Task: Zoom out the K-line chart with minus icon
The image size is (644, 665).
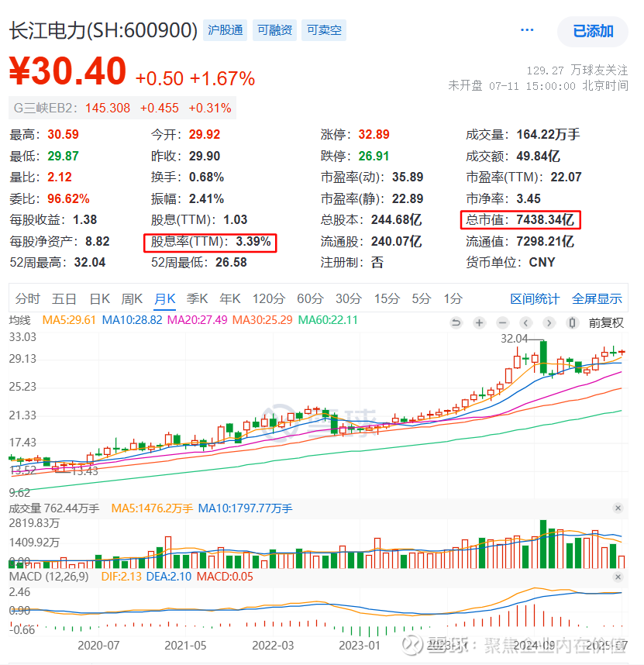Action: tap(502, 323)
